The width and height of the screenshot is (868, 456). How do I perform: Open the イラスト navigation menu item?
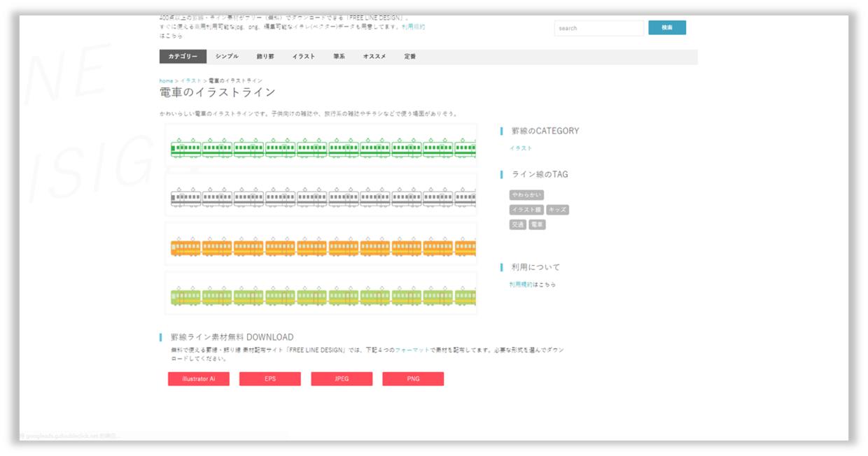(304, 57)
